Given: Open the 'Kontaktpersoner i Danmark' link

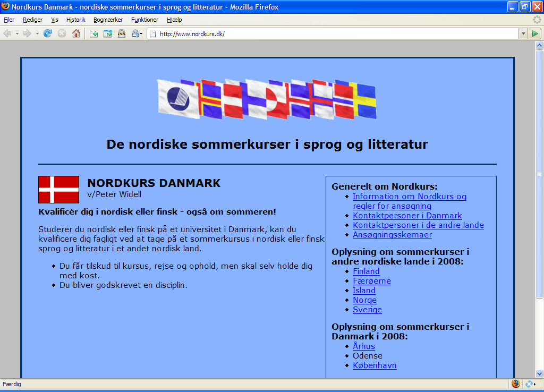Looking at the screenshot, I should coord(407,216).
